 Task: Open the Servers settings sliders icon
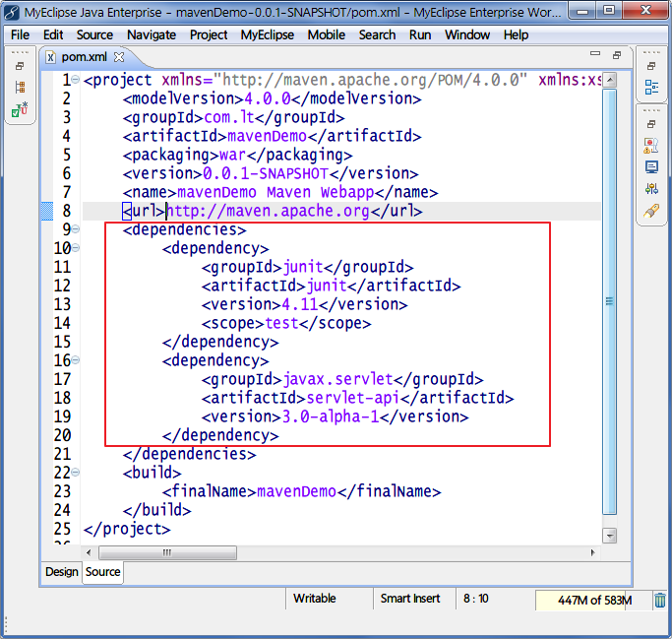coord(650,188)
